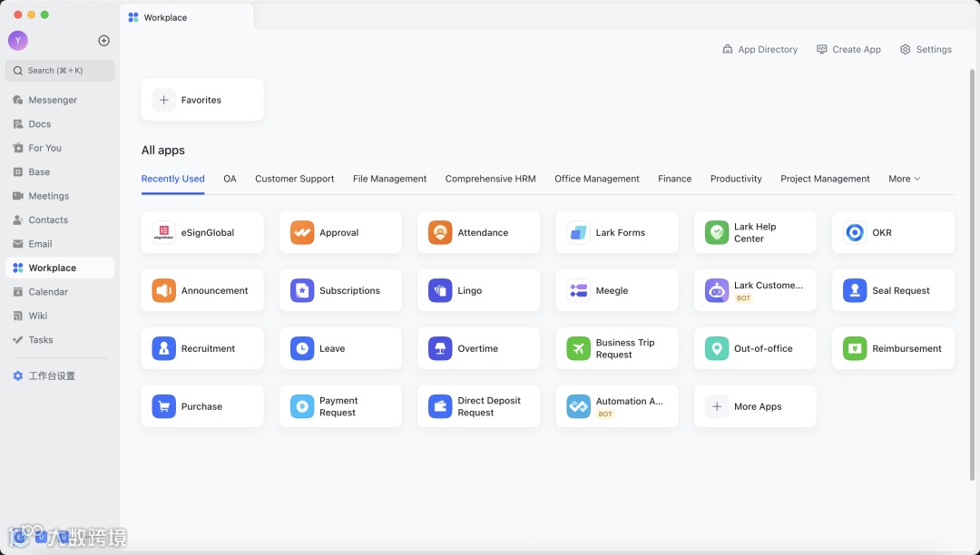
Task: Switch to the Productivity tab
Action: (x=736, y=179)
